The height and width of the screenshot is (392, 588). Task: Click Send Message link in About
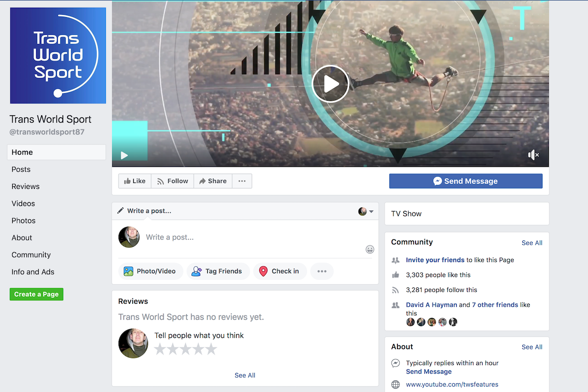point(429,372)
